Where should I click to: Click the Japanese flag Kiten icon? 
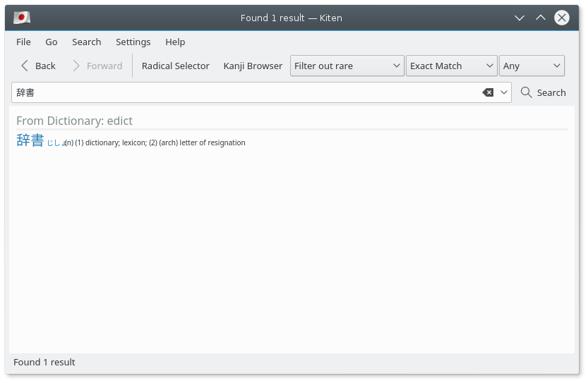22,18
